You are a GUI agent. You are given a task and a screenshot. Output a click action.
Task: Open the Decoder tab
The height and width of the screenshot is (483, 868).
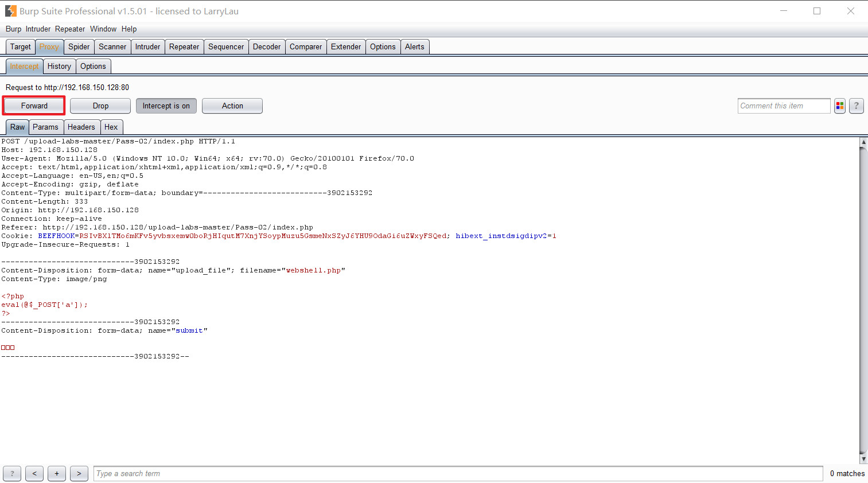tap(267, 47)
